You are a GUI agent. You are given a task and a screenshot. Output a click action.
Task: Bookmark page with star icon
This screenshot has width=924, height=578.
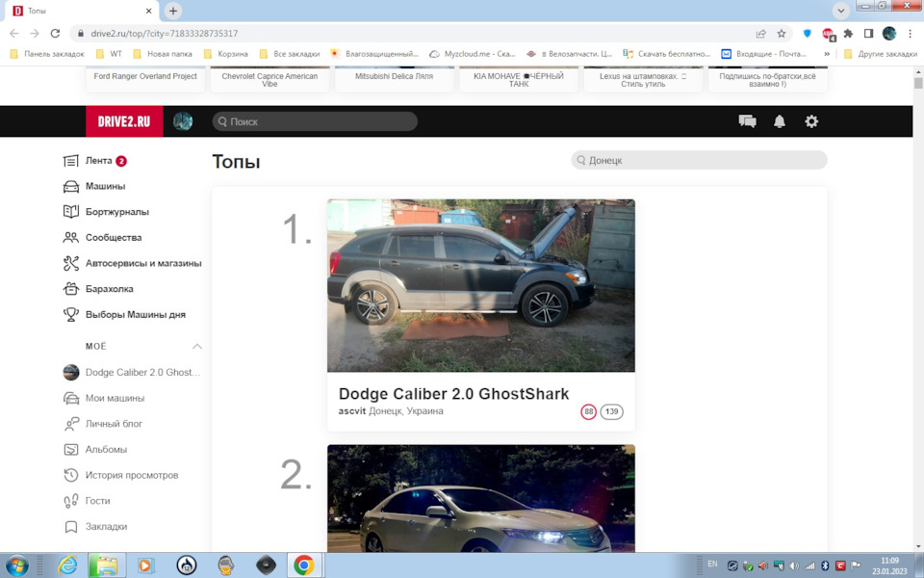tap(782, 34)
